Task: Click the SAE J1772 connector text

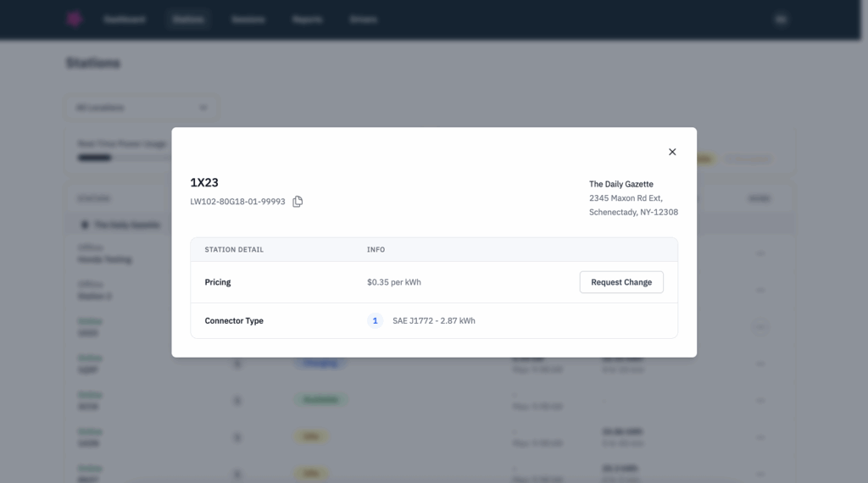Action: click(x=433, y=321)
